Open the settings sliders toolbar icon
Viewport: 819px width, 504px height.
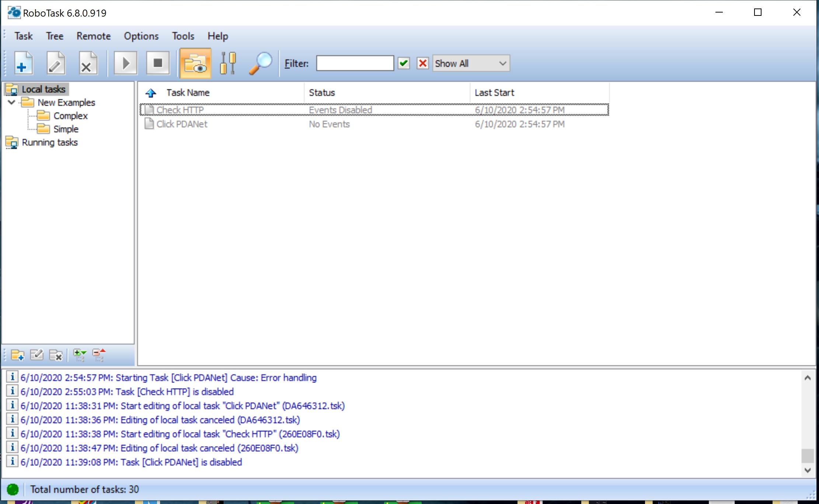(228, 63)
